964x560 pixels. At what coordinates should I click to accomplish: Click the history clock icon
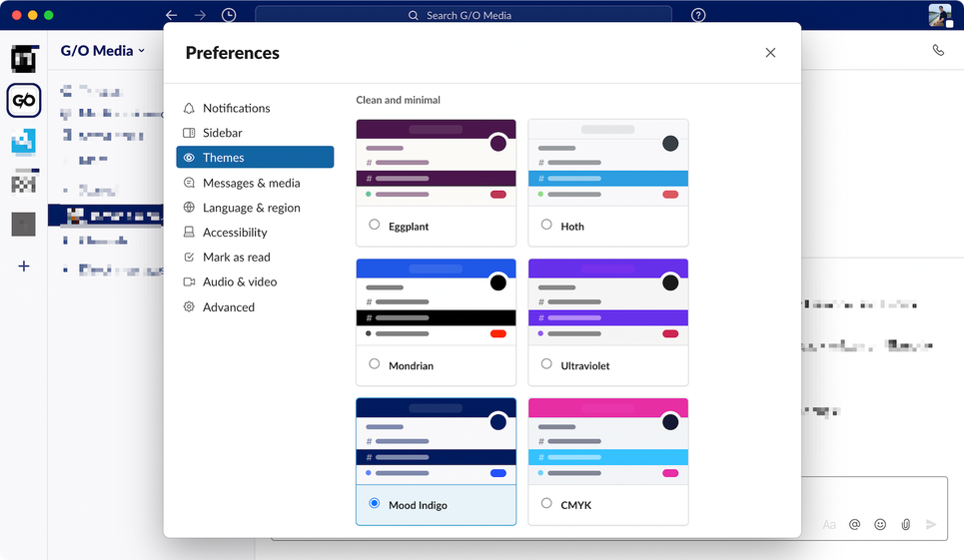(x=229, y=15)
